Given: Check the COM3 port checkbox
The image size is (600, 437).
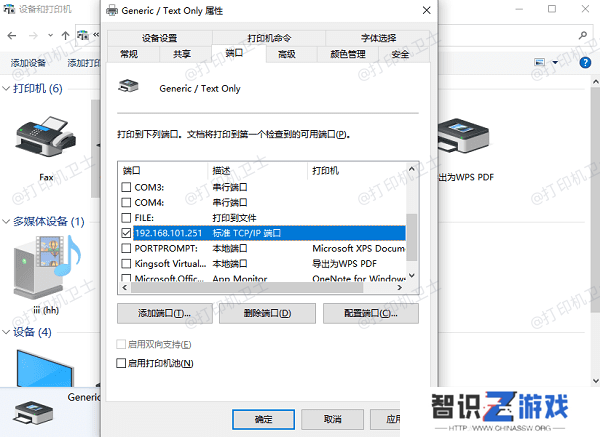Looking at the screenshot, I should pos(126,187).
